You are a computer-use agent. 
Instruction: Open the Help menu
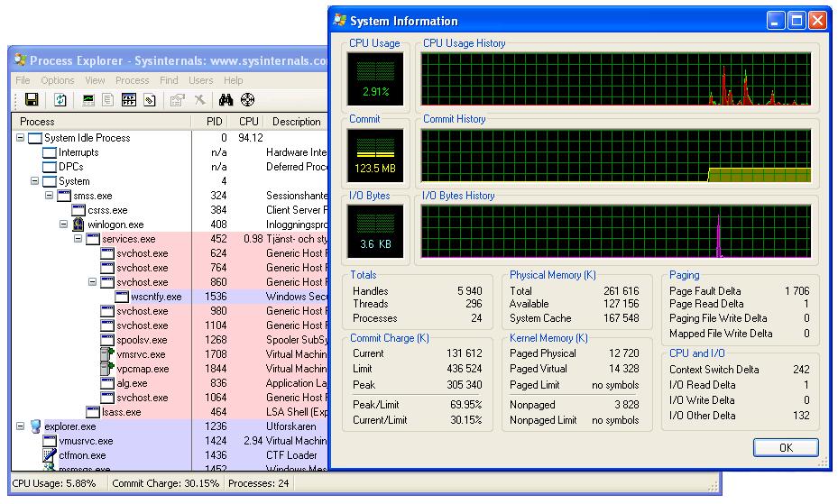tap(233, 80)
